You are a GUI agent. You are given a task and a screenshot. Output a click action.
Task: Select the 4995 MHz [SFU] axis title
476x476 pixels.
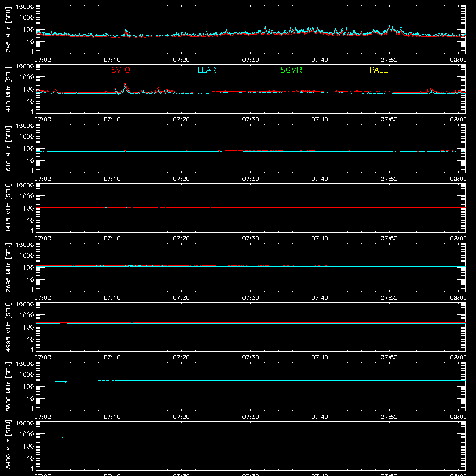[8, 327]
